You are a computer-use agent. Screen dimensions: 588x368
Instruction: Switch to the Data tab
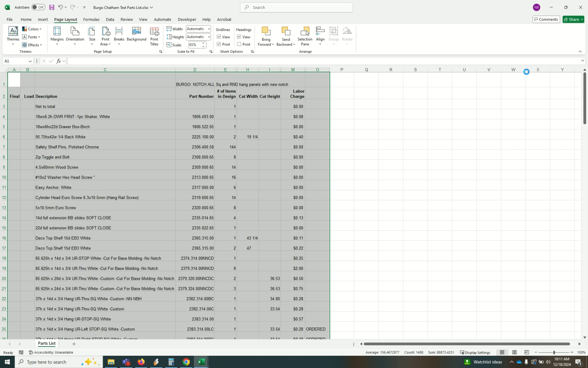tap(110, 19)
